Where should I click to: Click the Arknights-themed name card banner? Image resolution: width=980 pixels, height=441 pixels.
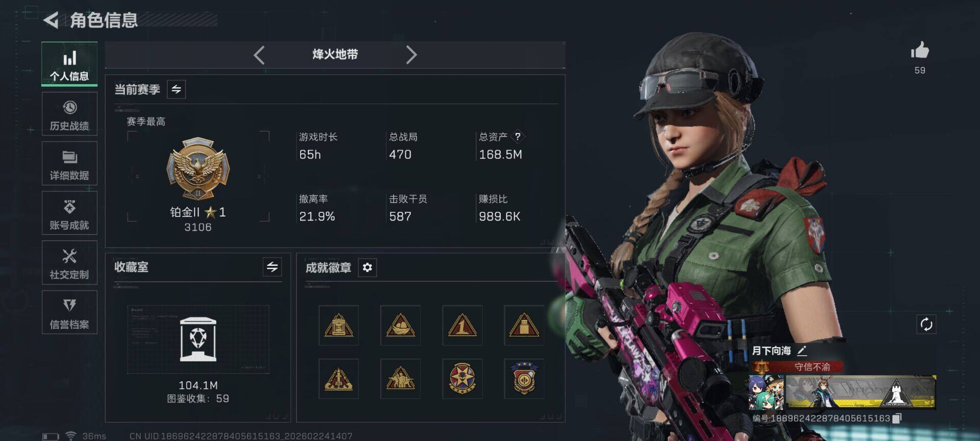(x=861, y=393)
